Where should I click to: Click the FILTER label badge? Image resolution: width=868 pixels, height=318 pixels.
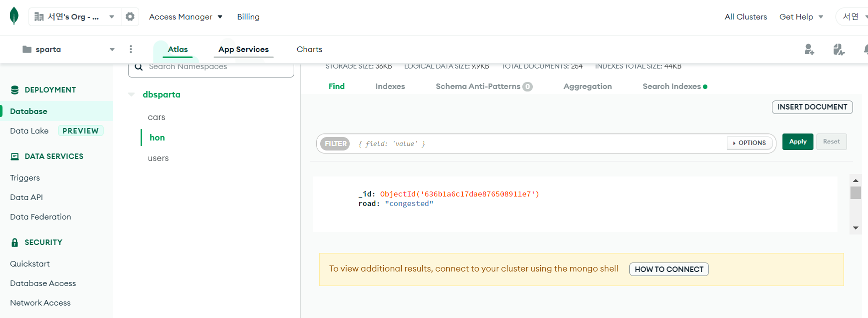click(x=335, y=143)
